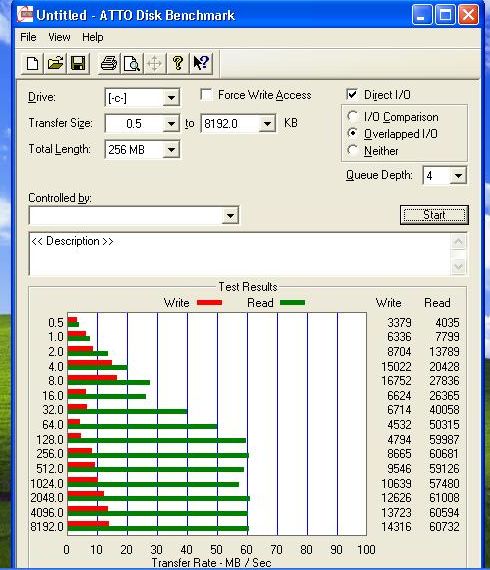Screen dimensions: 490x570
Task: Open the File menu
Action: [x=28, y=37]
